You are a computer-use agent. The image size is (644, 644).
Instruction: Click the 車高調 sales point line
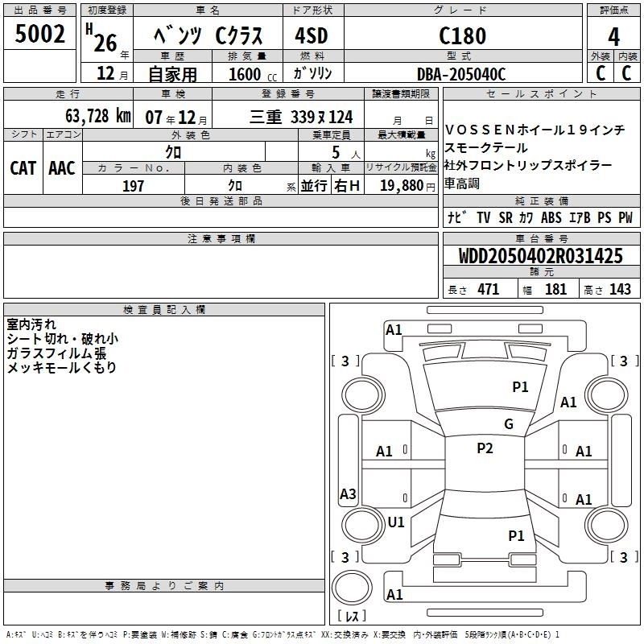coord(462,184)
